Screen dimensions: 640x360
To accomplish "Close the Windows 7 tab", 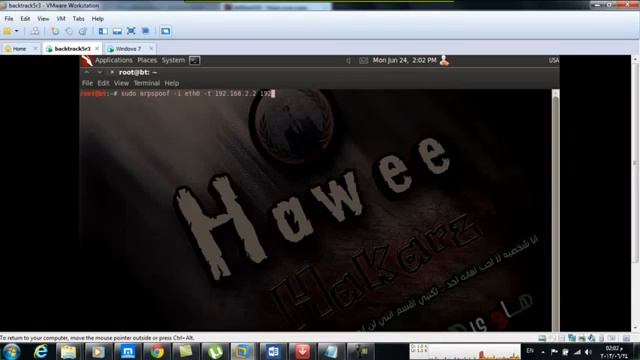I will [x=151, y=49].
